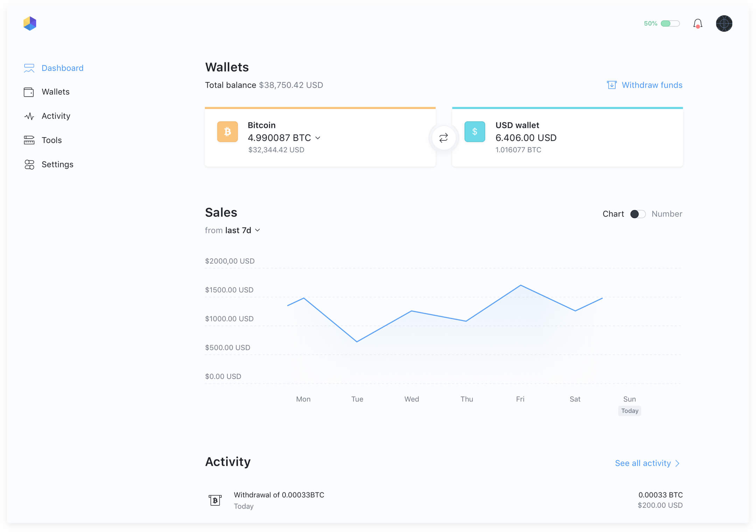Viewport: 756px width, 532px height.
Task: Click the See all activity link
Action: point(643,463)
